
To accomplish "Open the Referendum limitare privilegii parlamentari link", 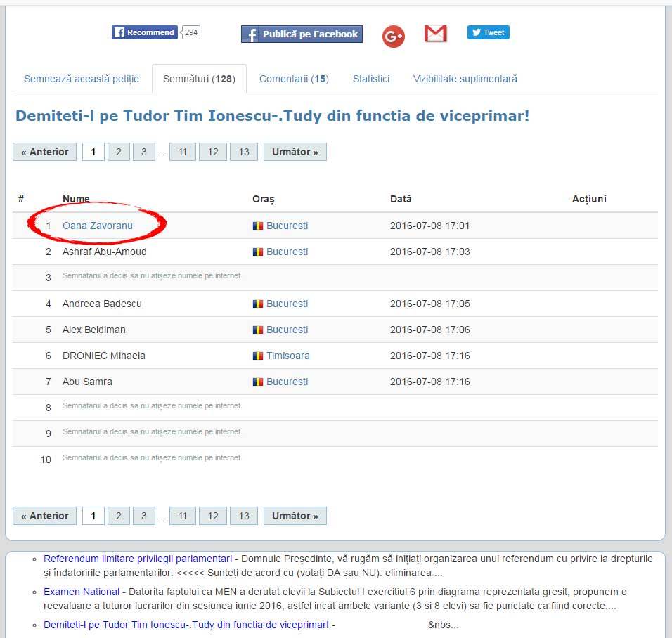I will [138, 559].
